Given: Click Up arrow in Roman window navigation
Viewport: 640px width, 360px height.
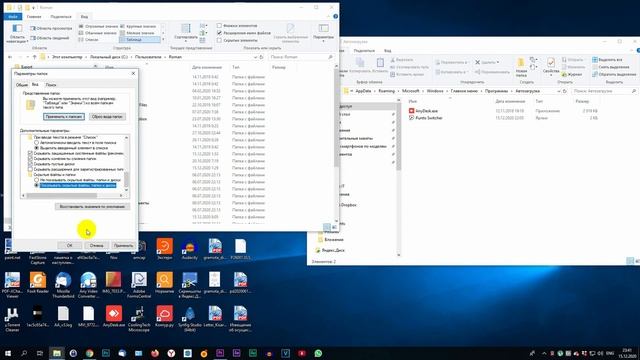Looking at the screenshot, I should click(34, 57).
